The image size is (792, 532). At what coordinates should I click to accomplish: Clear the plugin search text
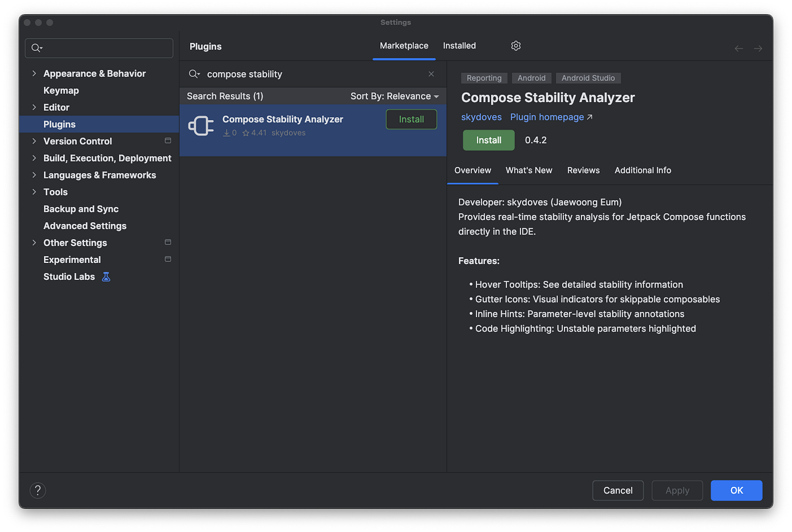pyautogui.click(x=431, y=74)
